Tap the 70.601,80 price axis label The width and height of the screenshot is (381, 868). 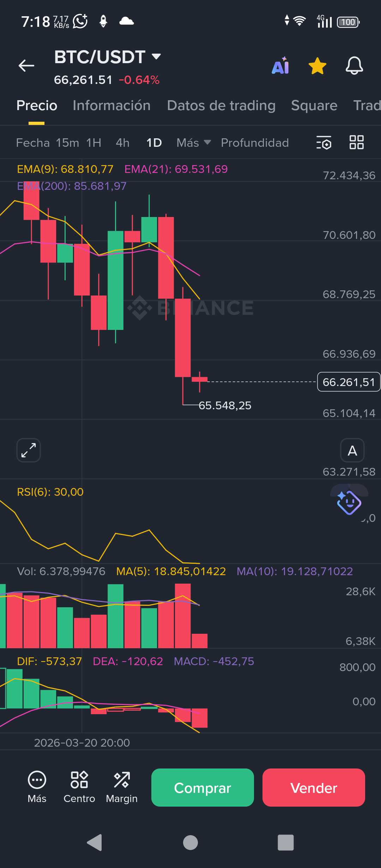pyautogui.click(x=349, y=235)
